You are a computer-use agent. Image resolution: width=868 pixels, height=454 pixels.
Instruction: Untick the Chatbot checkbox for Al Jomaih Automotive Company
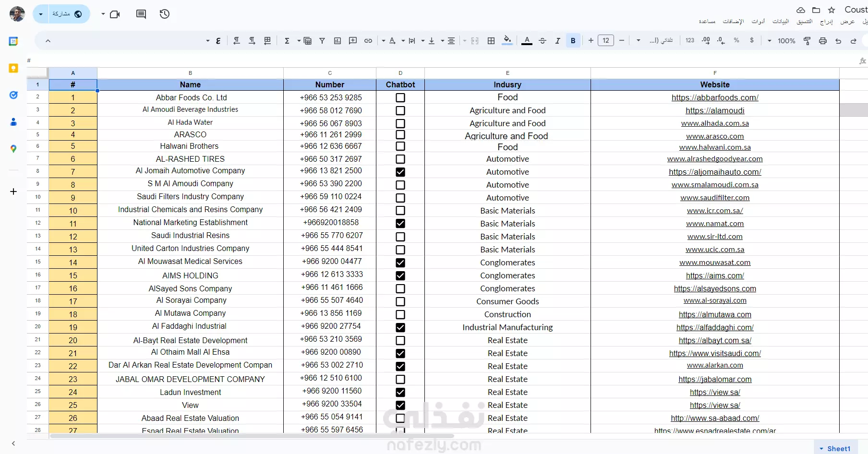pyautogui.click(x=400, y=172)
